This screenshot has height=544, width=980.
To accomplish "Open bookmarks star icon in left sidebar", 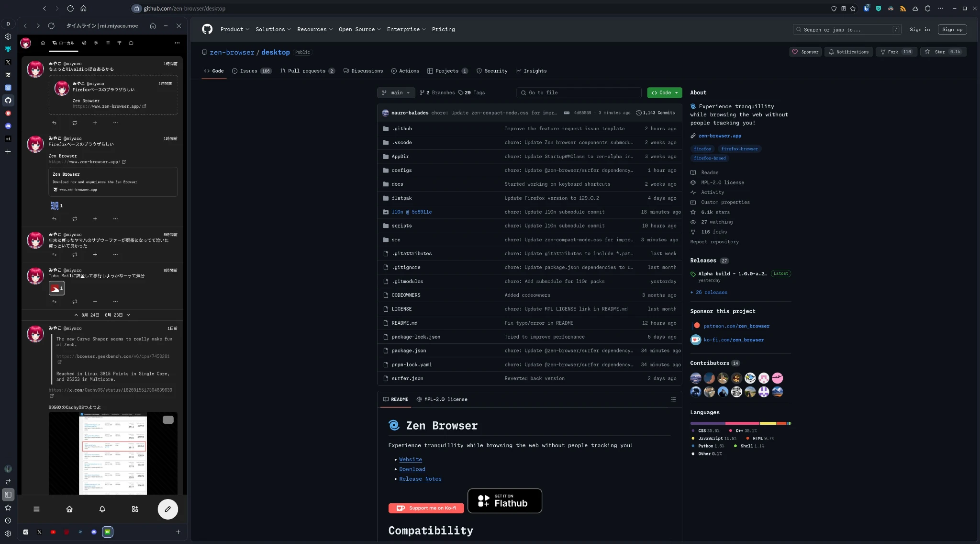I will click(8, 508).
